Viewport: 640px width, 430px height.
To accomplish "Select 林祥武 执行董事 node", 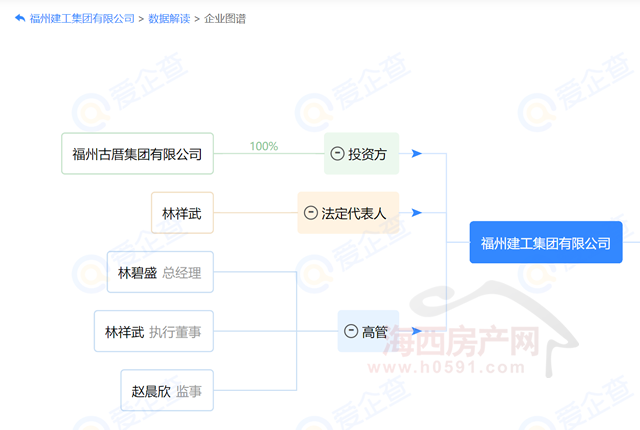I will [x=154, y=331].
